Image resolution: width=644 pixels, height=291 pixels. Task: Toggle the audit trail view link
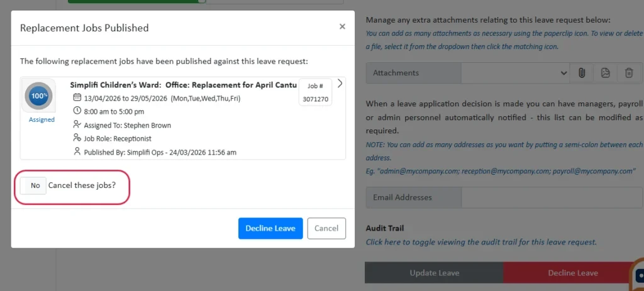[481, 242]
